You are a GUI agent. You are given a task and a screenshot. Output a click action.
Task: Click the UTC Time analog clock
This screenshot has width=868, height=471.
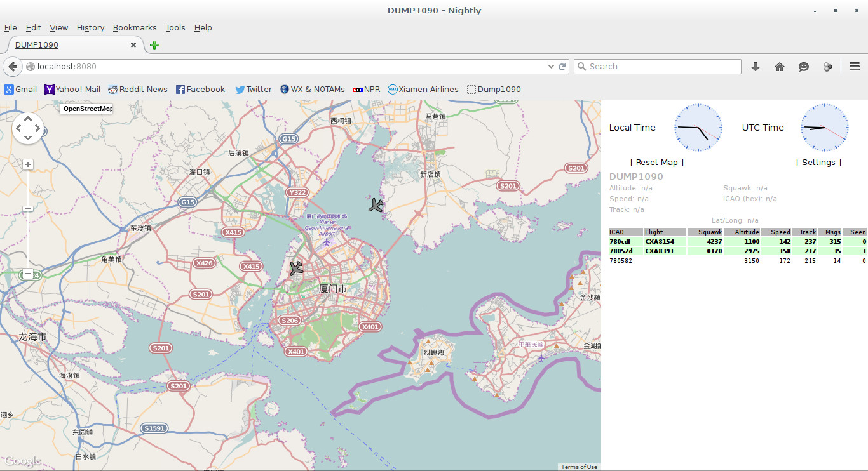pyautogui.click(x=824, y=128)
